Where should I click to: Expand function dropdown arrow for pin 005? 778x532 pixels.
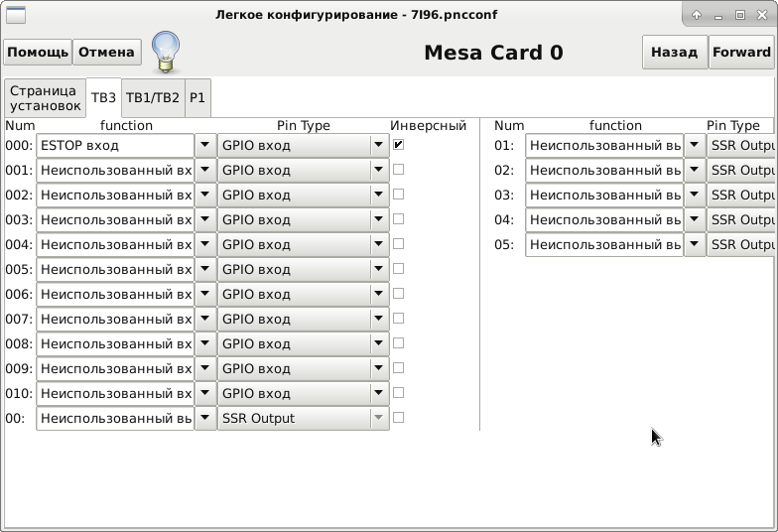click(x=204, y=270)
